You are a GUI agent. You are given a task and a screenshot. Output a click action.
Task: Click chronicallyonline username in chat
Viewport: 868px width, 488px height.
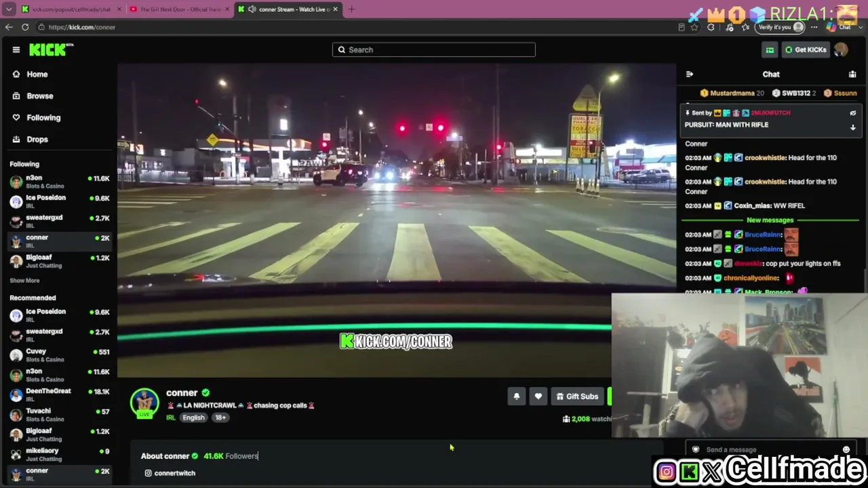pyautogui.click(x=751, y=278)
